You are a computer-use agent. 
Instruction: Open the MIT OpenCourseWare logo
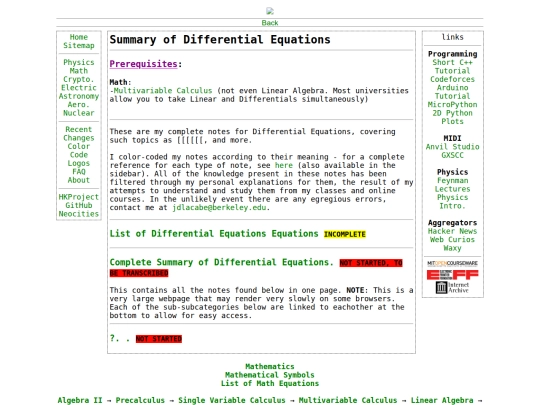click(452, 263)
